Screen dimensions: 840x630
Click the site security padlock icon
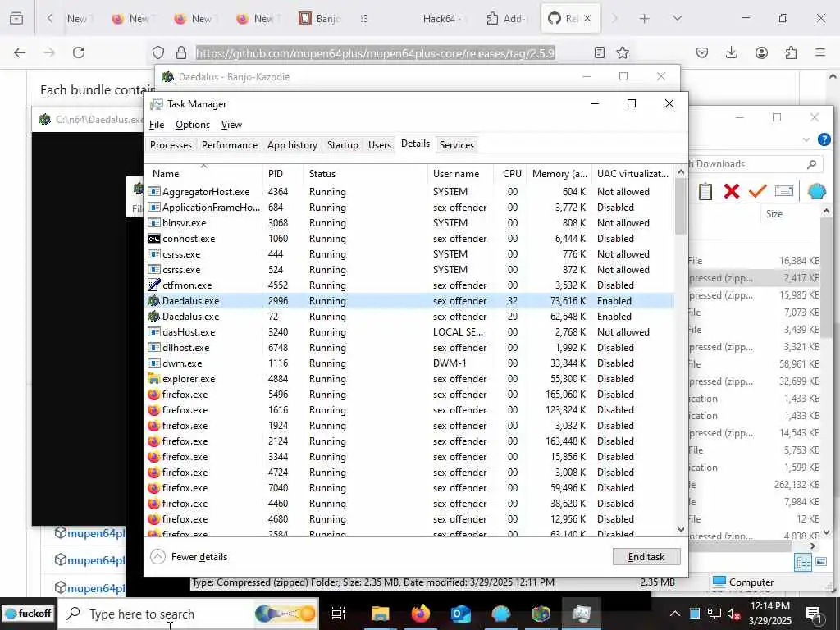pyautogui.click(x=181, y=52)
